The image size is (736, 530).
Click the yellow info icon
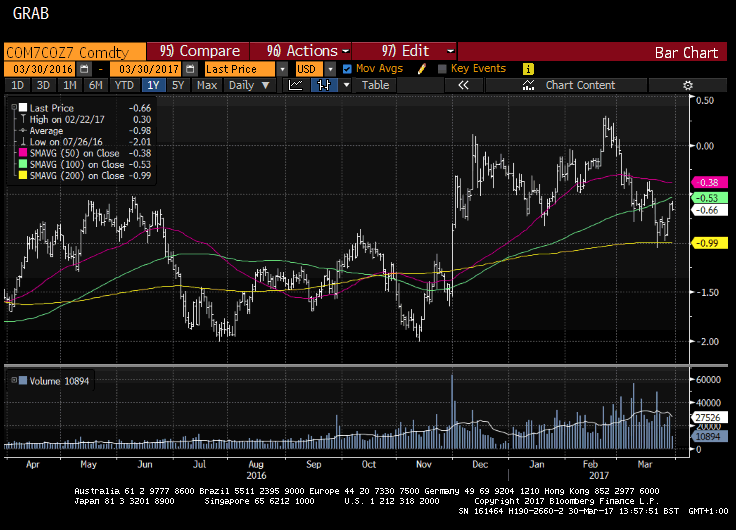528,69
